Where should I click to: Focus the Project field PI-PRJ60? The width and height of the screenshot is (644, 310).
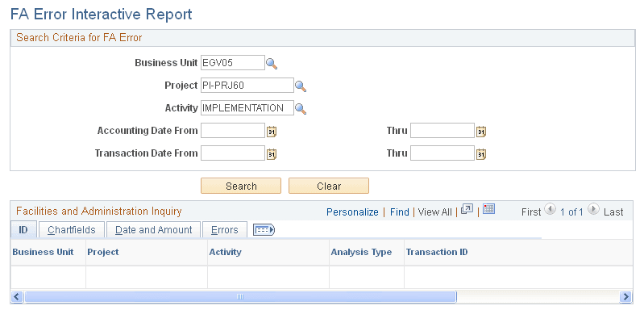(247, 86)
